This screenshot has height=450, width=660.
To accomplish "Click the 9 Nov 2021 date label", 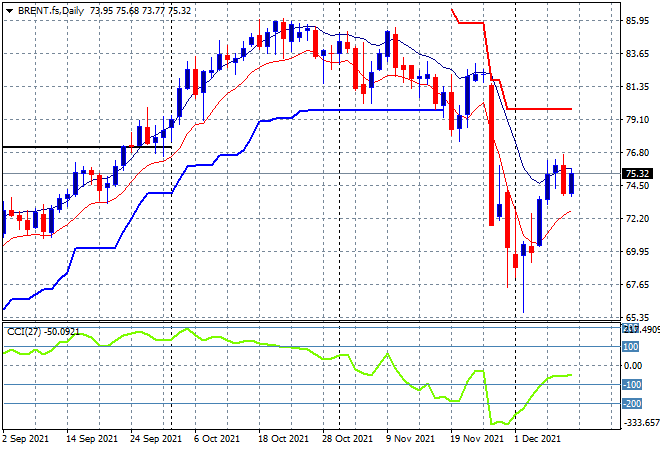I will [x=410, y=439].
